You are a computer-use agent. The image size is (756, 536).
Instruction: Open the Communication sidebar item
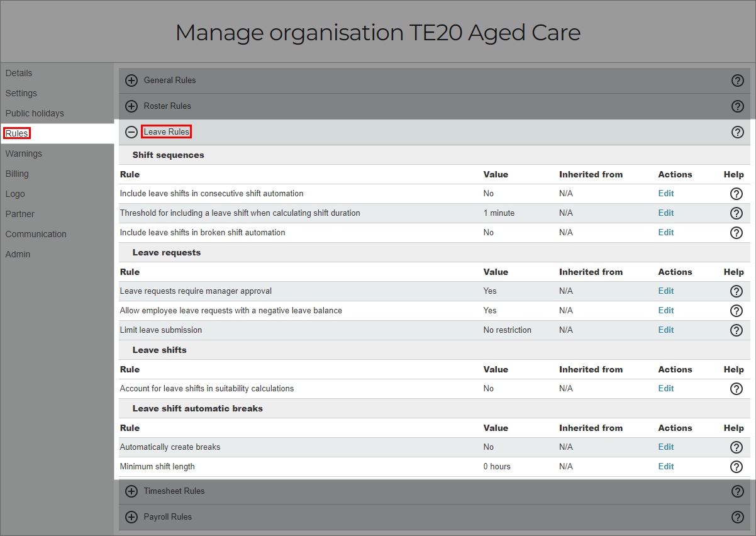coord(36,234)
